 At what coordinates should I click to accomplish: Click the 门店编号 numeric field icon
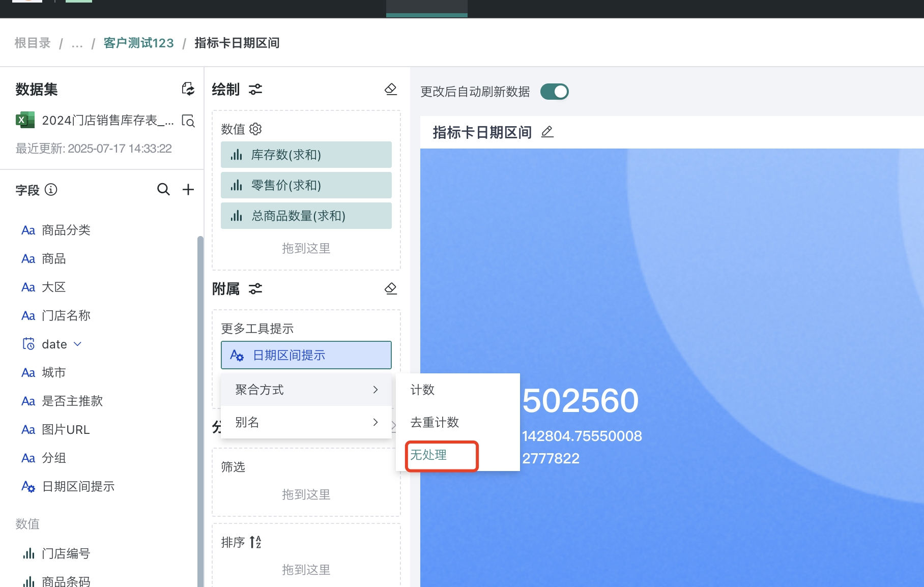28,553
